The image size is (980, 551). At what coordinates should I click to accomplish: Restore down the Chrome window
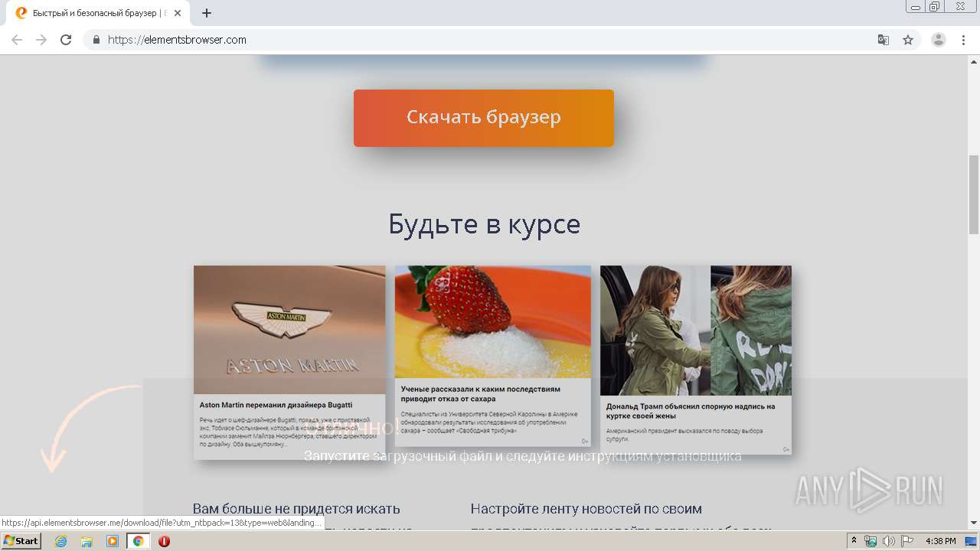coord(934,7)
